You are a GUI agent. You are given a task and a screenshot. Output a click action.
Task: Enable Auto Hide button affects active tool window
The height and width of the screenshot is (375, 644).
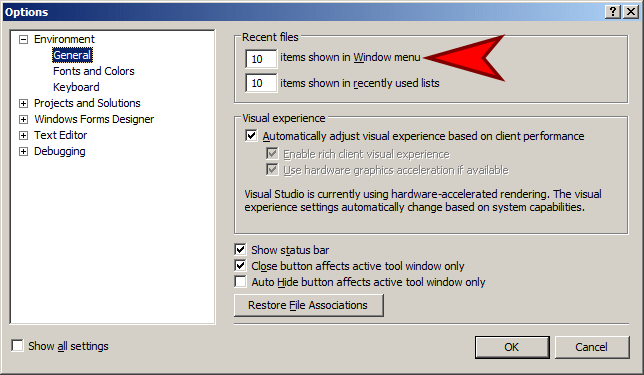(240, 281)
